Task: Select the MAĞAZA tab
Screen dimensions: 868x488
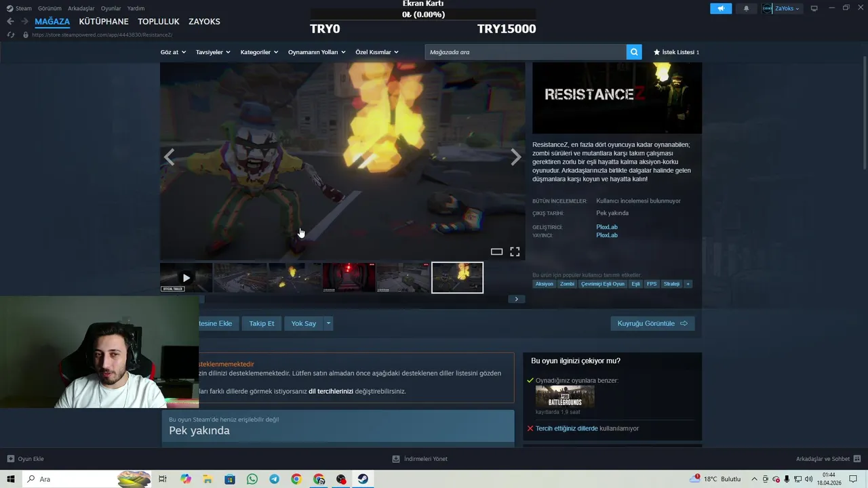Action: [x=52, y=22]
